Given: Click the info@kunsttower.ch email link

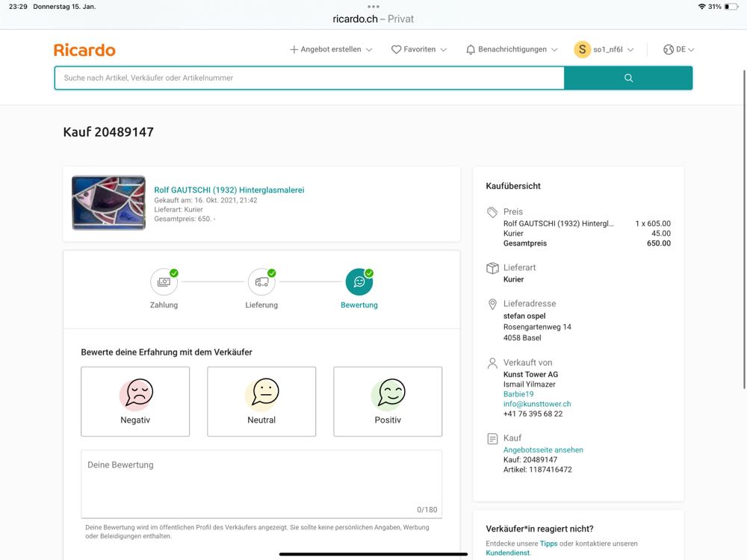Looking at the screenshot, I should [x=537, y=404].
